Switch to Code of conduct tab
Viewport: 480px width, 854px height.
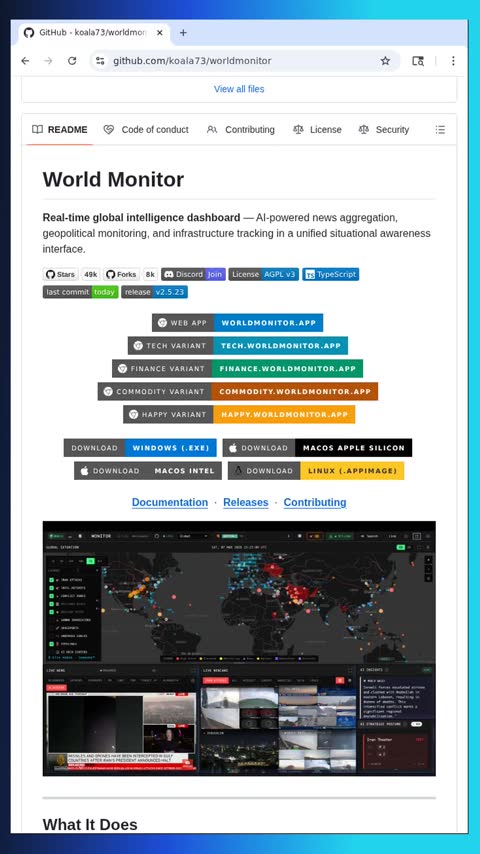point(146,130)
